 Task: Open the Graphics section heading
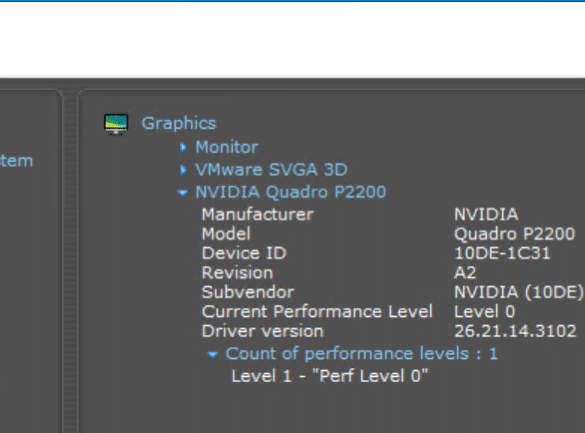tap(179, 123)
